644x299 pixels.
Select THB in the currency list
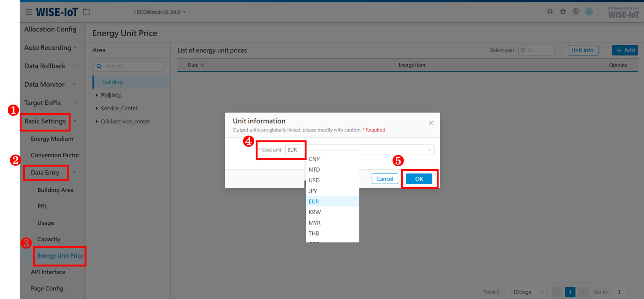333,233
